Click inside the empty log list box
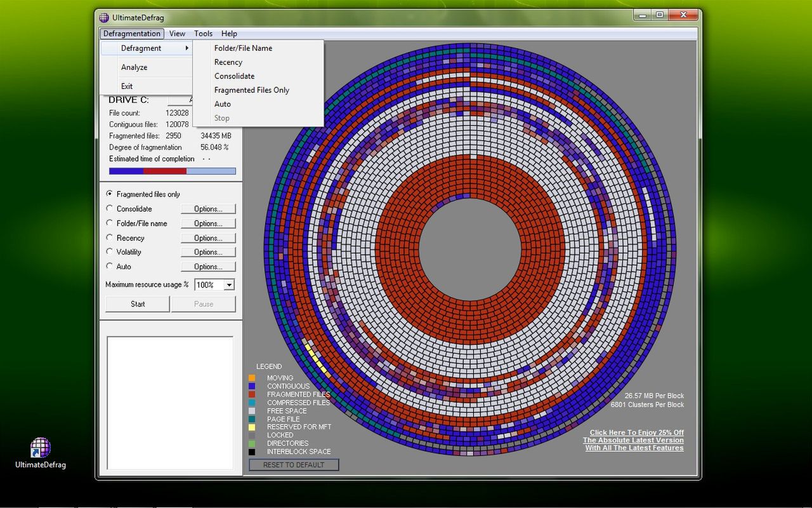 [170, 403]
